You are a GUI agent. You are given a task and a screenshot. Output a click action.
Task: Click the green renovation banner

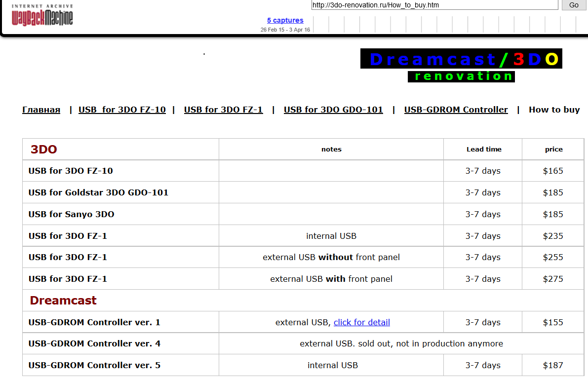[x=461, y=76]
